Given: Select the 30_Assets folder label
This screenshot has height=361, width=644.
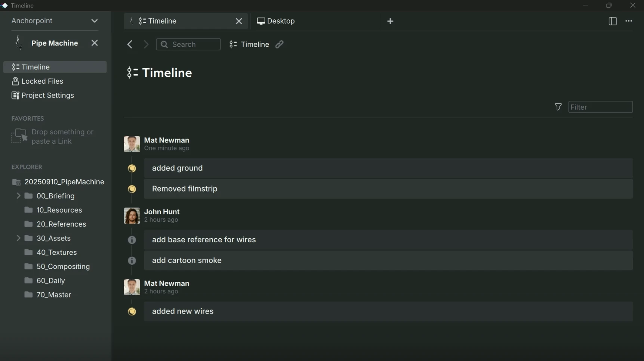Looking at the screenshot, I should (x=53, y=238).
